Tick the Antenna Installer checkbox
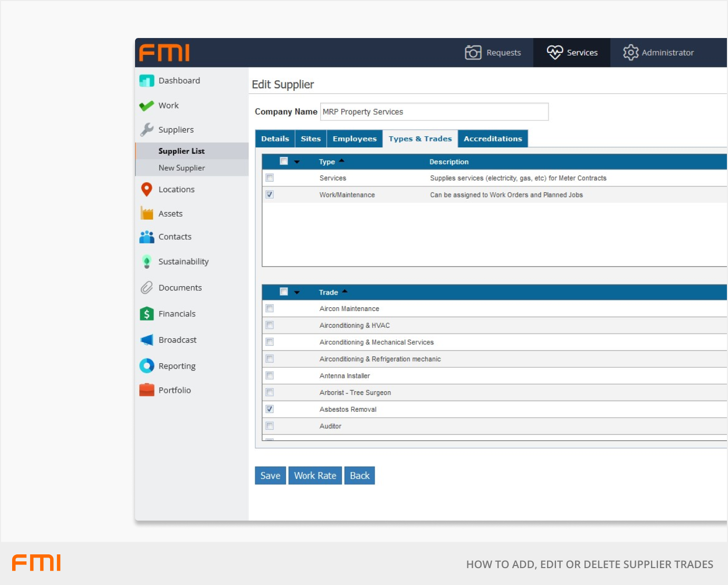The height and width of the screenshot is (585, 728). tap(270, 375)
